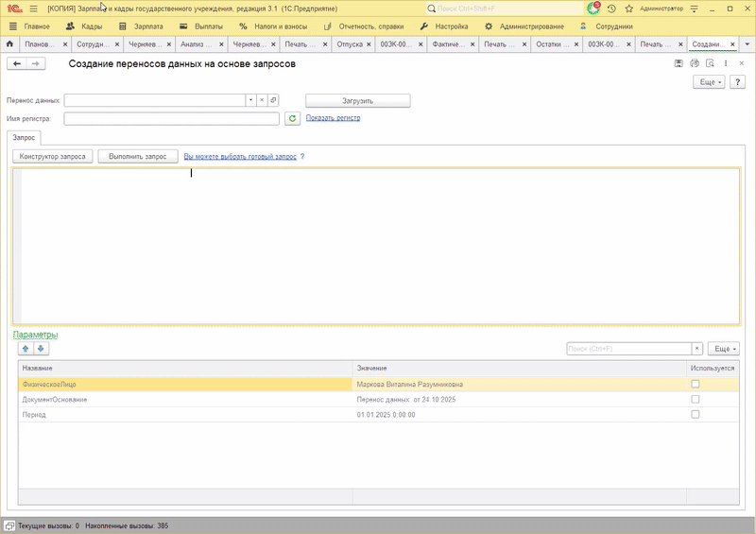Screen dimensions: 756x534
Task: Clear the Перенос данных field
Action: click(x=262, y=100)
